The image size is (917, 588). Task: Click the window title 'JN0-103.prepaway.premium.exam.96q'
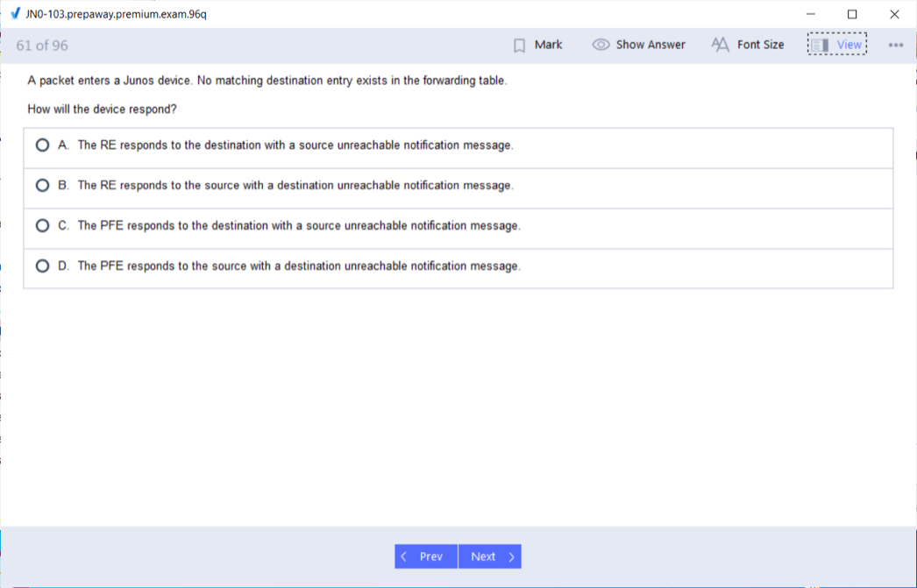116,14
